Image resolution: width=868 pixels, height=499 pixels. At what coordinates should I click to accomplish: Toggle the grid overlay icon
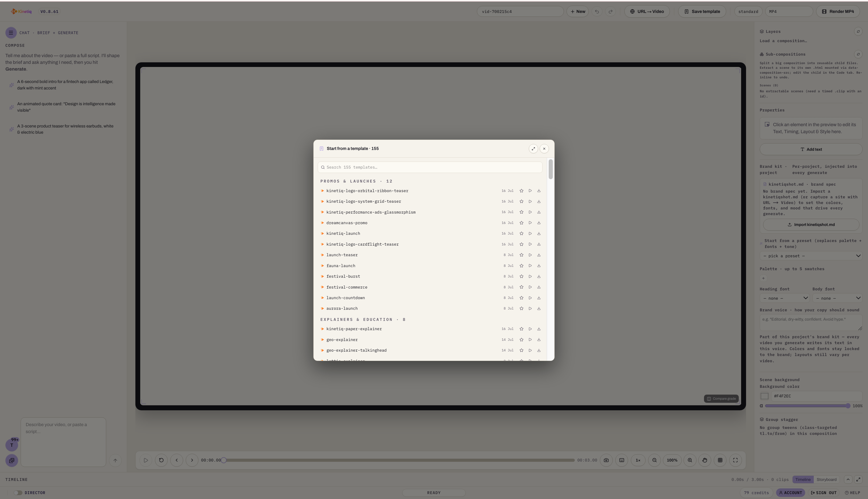tap(720, 460)
